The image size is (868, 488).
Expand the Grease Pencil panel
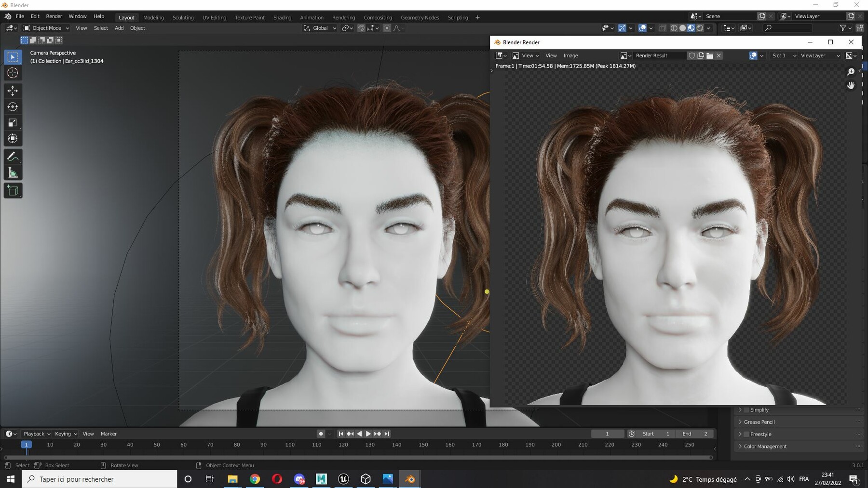pos(759,422)
